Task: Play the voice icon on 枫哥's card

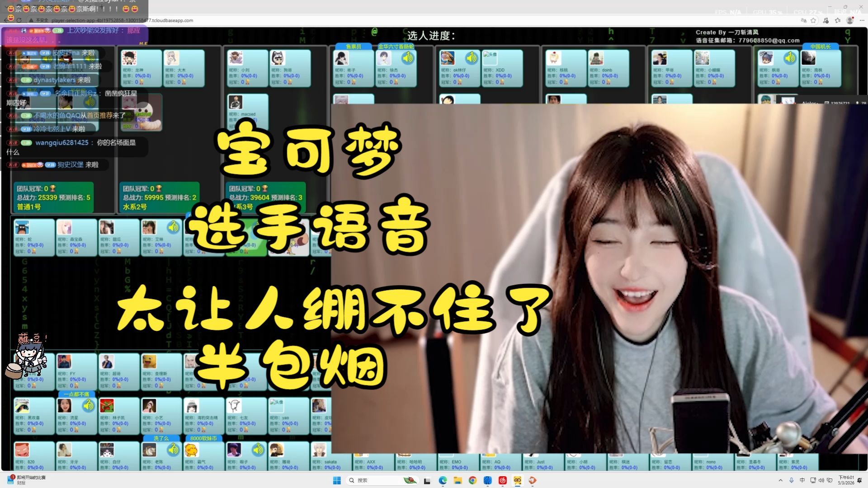Action: (790, 58)
